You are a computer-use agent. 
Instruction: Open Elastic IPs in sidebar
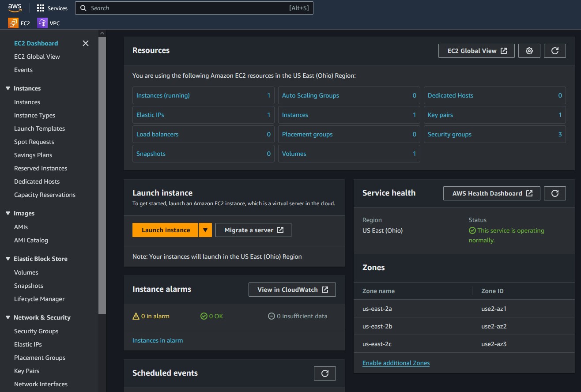tap(28, 344)
